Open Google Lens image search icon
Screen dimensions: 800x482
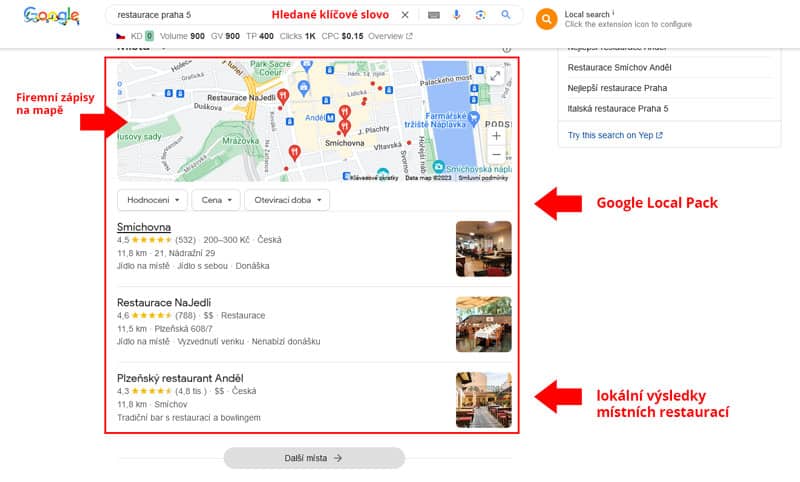tap(480, 15)
